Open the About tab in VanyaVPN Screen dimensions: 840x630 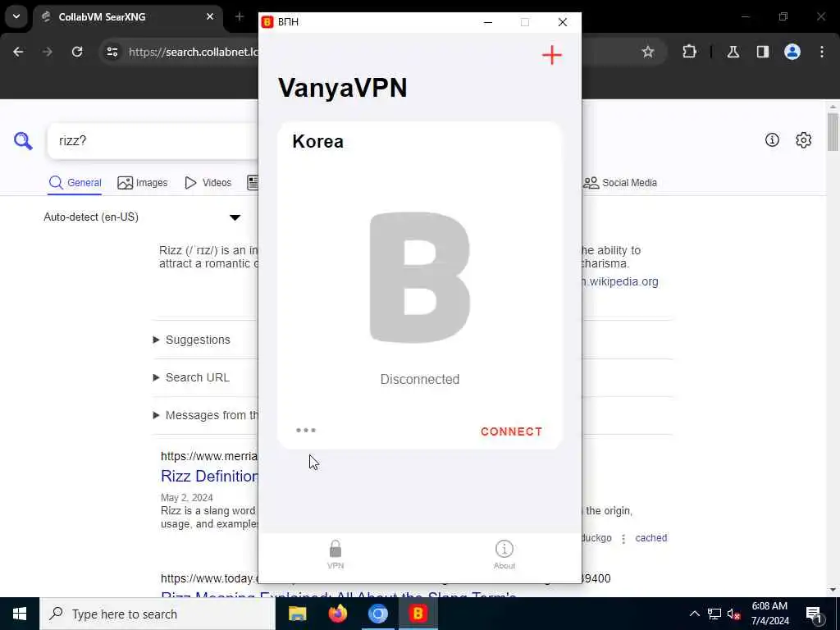coord(504,555)
